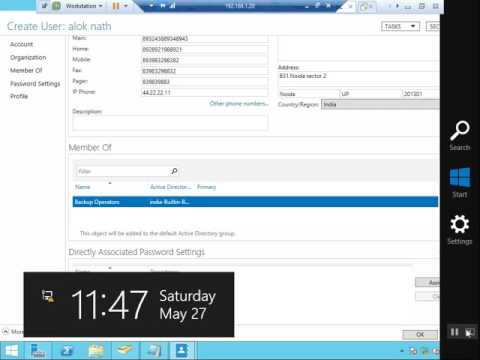Show hidden system tray icons

pos(402,351)
